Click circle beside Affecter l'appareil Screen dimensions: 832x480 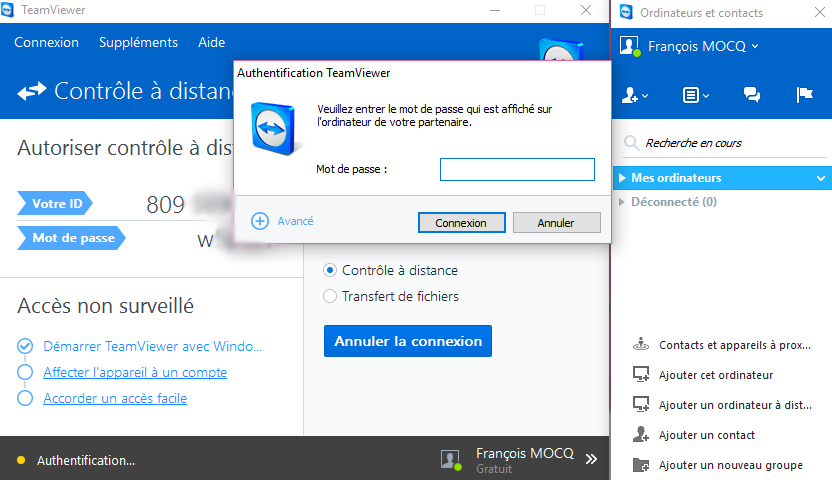(x=25, y=372)
